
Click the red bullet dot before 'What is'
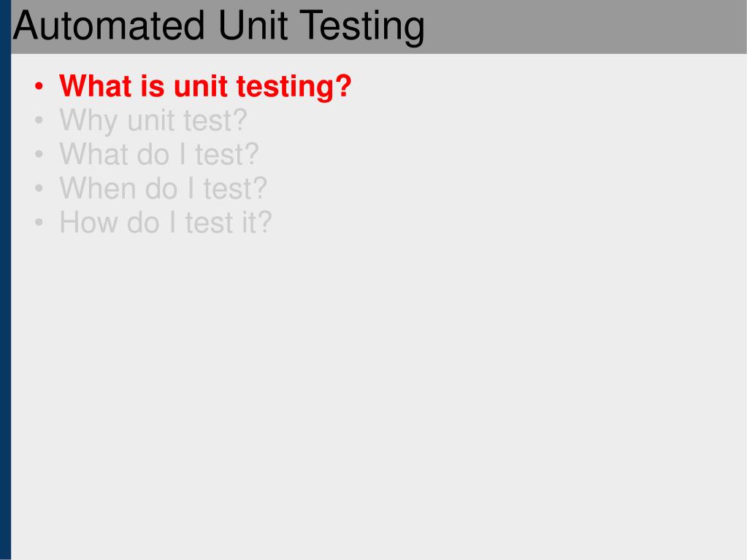[39, 87]
